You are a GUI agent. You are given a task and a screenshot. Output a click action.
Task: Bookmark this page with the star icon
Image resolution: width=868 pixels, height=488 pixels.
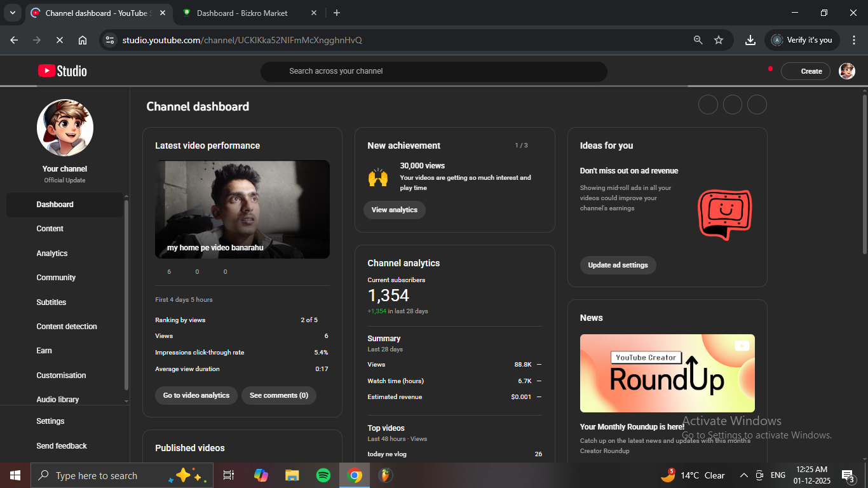point(719,40)
